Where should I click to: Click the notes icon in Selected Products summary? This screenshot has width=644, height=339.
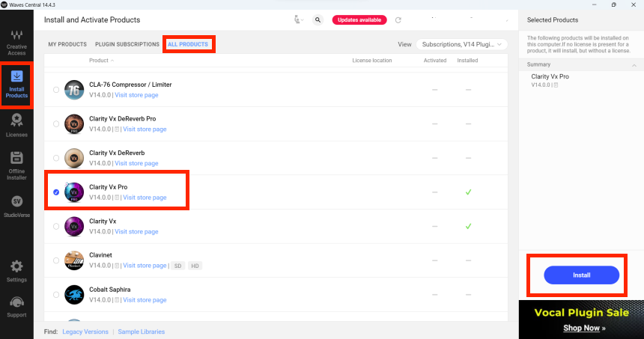coord(556,85)
